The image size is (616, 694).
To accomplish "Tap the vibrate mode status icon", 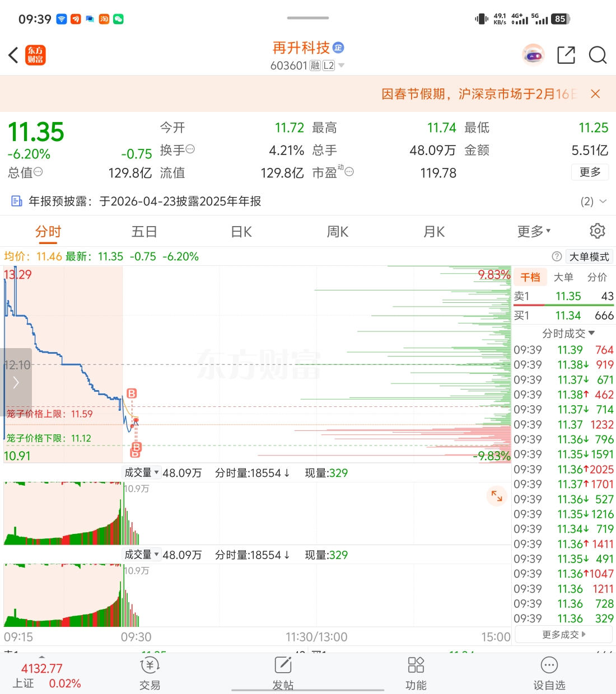I will click(481, 19).
